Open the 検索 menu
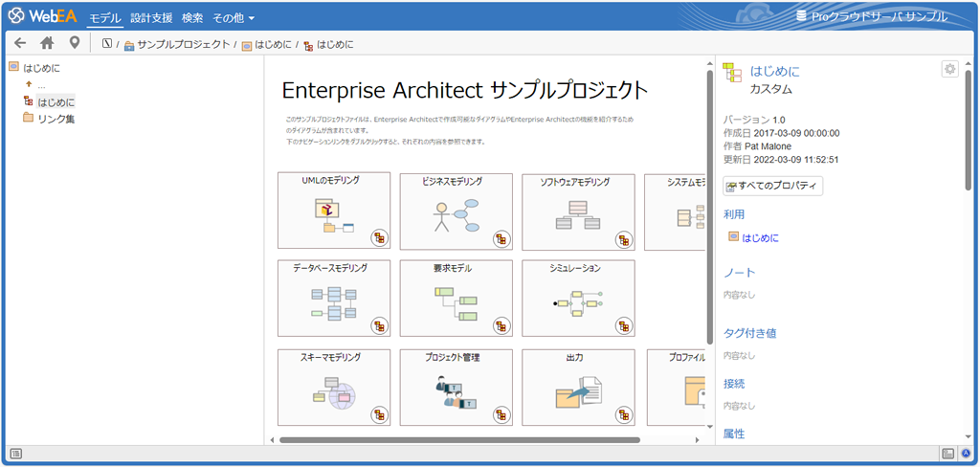 click(x=191, y=18)
